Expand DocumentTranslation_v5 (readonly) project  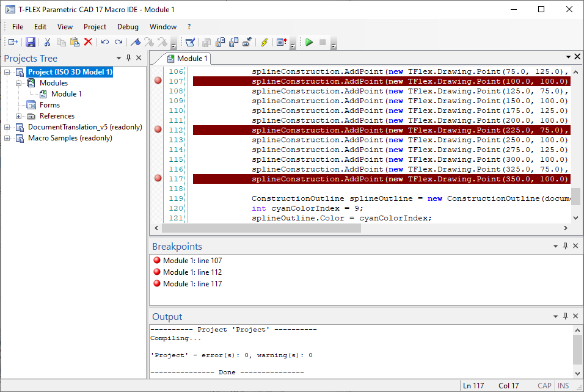tap(7, 128)
